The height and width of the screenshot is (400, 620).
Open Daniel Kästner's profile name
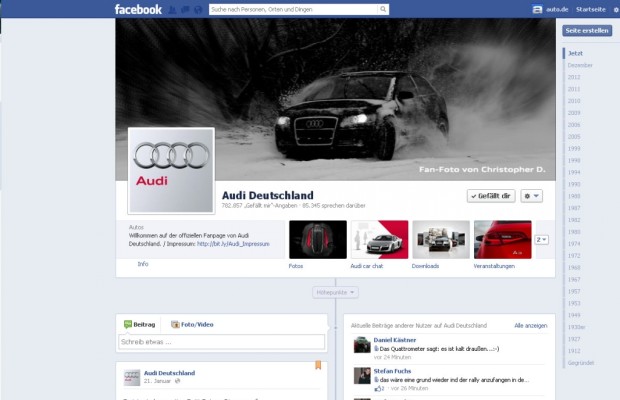point(395,340)
